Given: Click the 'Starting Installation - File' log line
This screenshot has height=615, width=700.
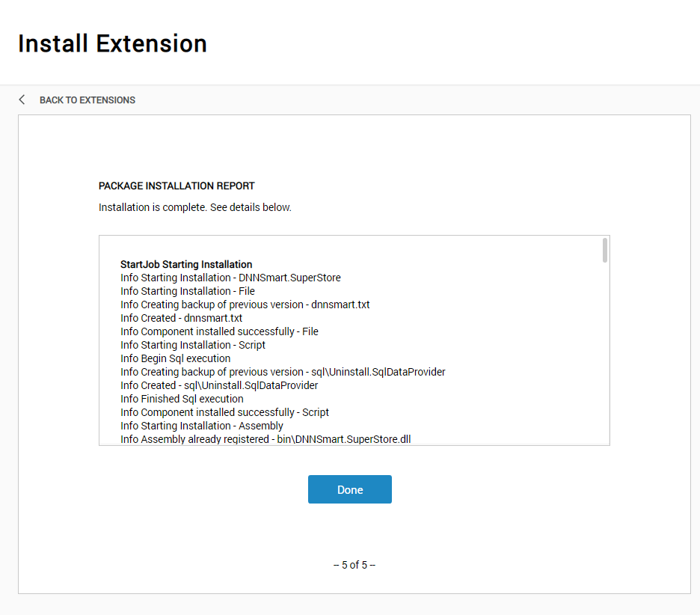Looking at the screenshot, I should click(x=188, y=291).
